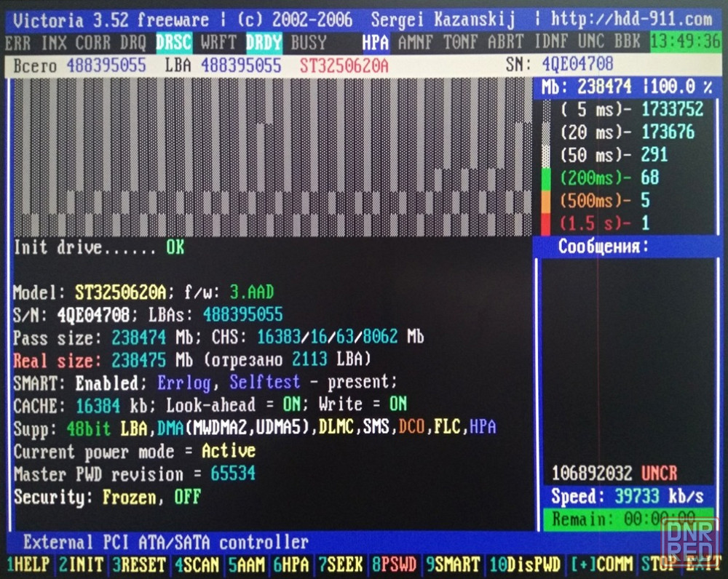
Task: Click the firmware version 3.AAD
Action: click(x=252, y=292)
